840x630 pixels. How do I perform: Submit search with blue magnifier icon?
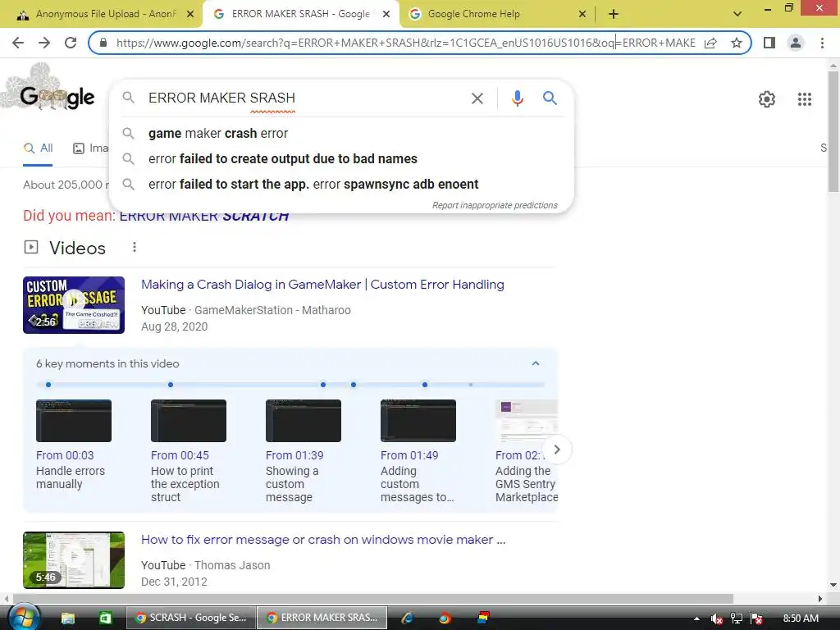pyautogui.click(x=550, y=98)
